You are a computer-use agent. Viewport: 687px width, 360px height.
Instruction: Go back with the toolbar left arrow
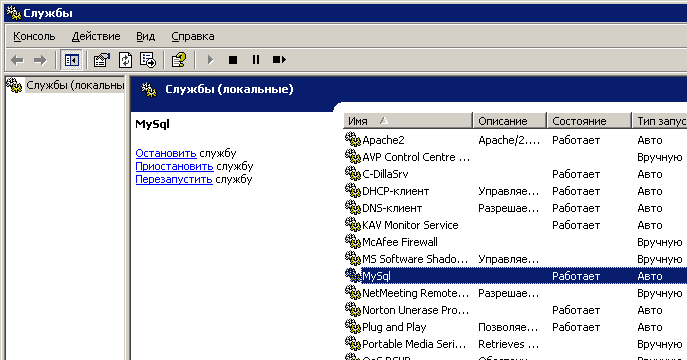[x=17, y=60]
